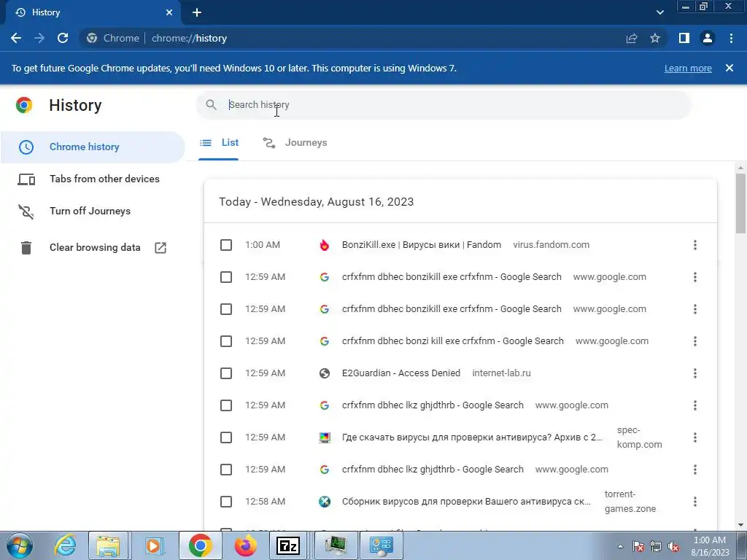747x560 pixels.
Task: Click the Search history field
Action: [443, 105]
